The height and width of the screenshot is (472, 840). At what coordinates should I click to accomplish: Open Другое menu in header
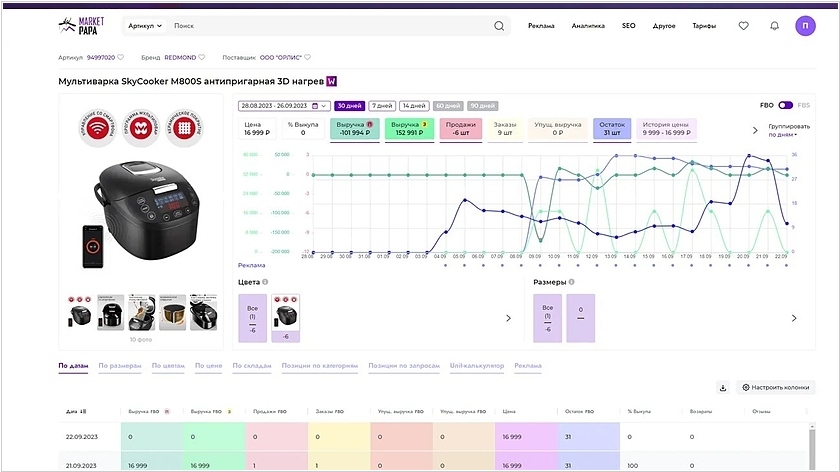(664, 26)
